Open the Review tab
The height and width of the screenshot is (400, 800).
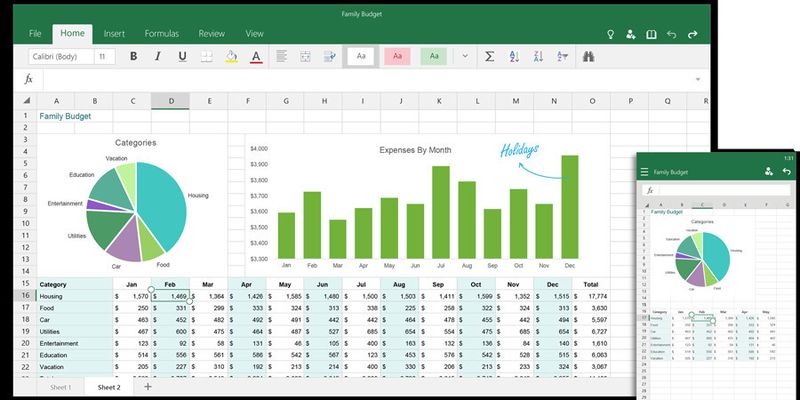212,34
